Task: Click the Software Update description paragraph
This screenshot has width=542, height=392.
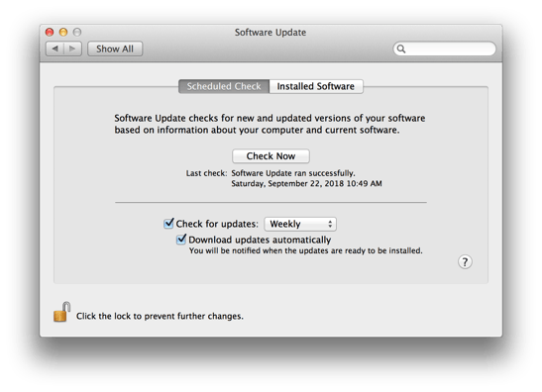Action: tap(270, 124)
